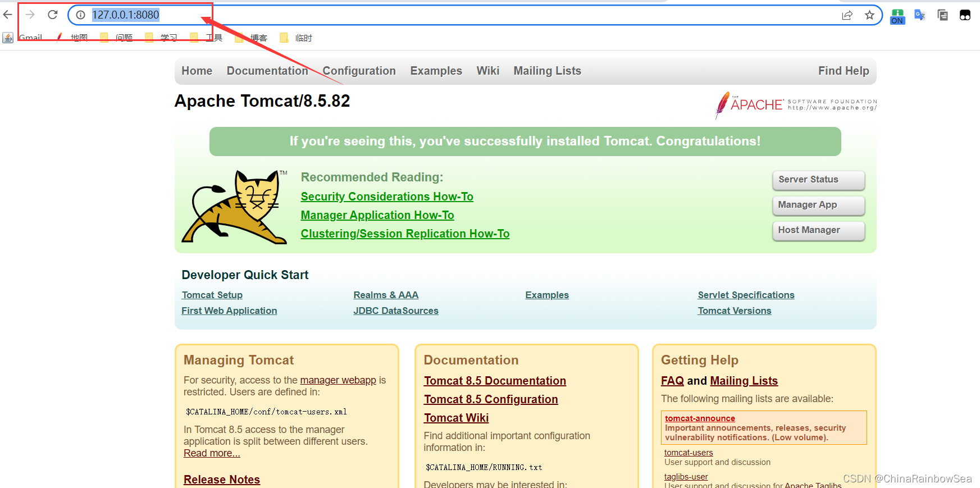Open the taglibs-user mailing list link

[x=686, y=477]
